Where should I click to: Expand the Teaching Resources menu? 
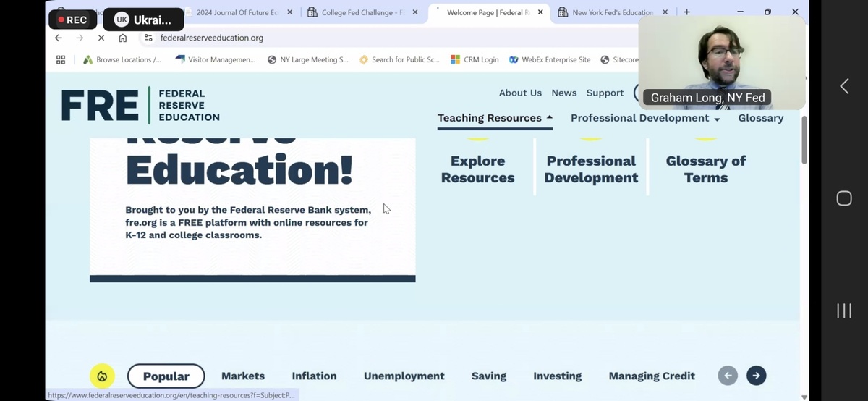click(x=495, y=118)
